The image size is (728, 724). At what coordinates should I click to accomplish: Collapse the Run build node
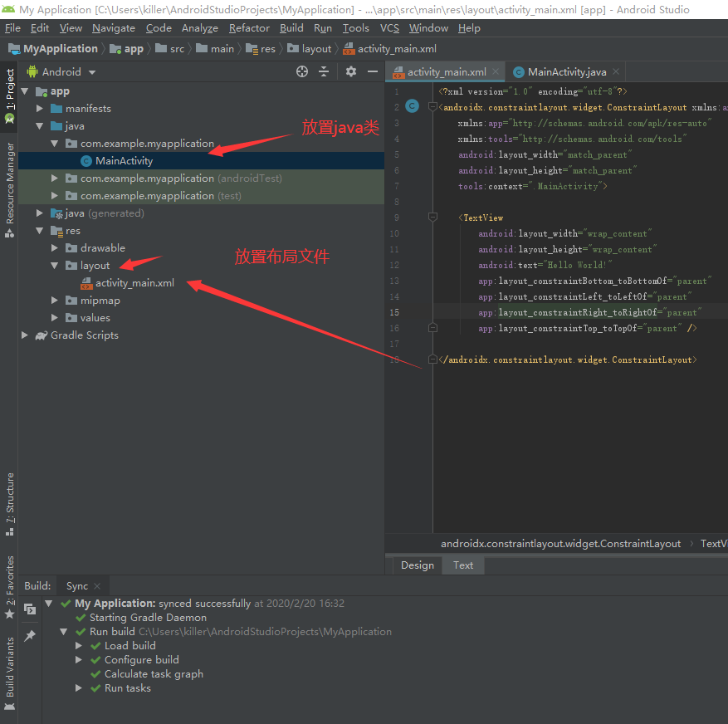(64, 632)
